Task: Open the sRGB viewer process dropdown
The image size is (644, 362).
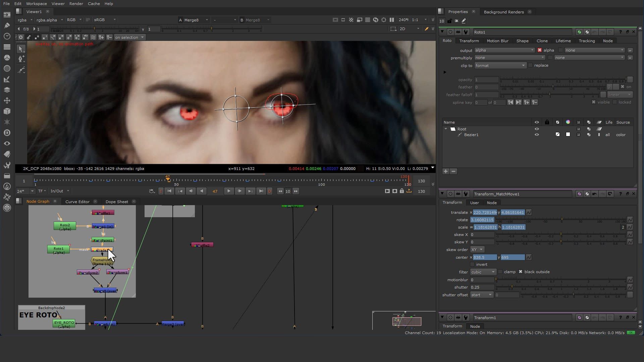Action: pos(105,20)
